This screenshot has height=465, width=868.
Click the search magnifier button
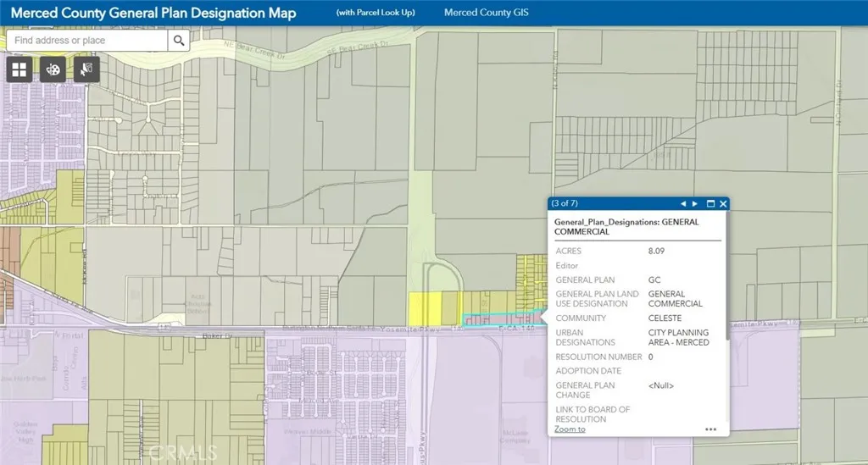179,41
